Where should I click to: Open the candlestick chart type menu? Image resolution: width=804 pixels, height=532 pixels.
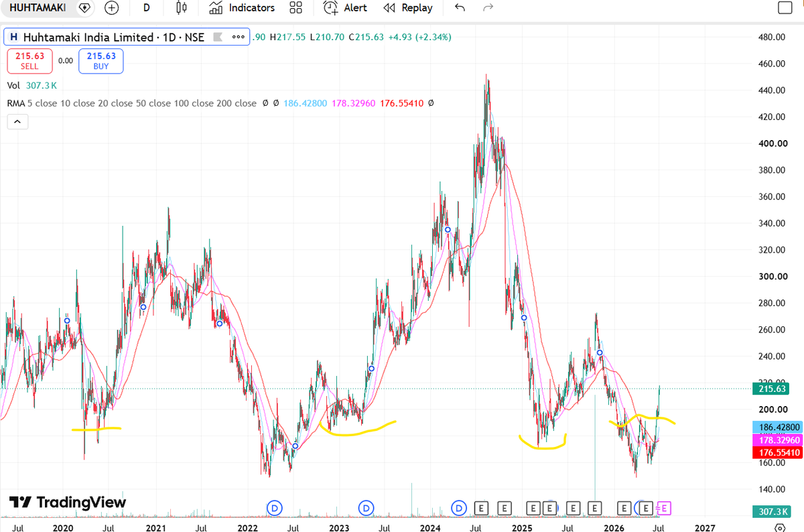pos(180,8)
